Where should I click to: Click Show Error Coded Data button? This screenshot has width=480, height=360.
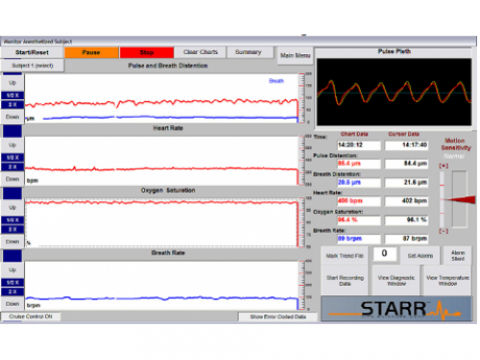pyautogui.click(x=278, y=317)
